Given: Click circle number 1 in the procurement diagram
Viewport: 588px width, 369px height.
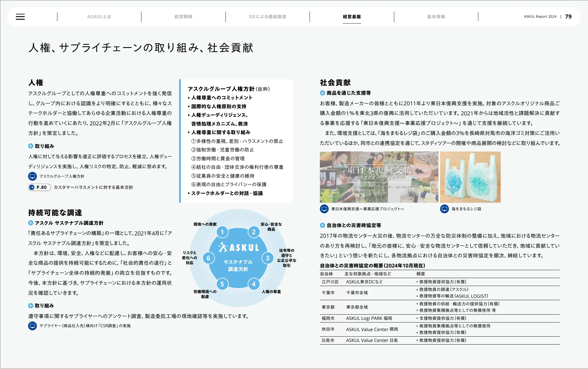Looking at the screenshot, I should tap(222, 232).
